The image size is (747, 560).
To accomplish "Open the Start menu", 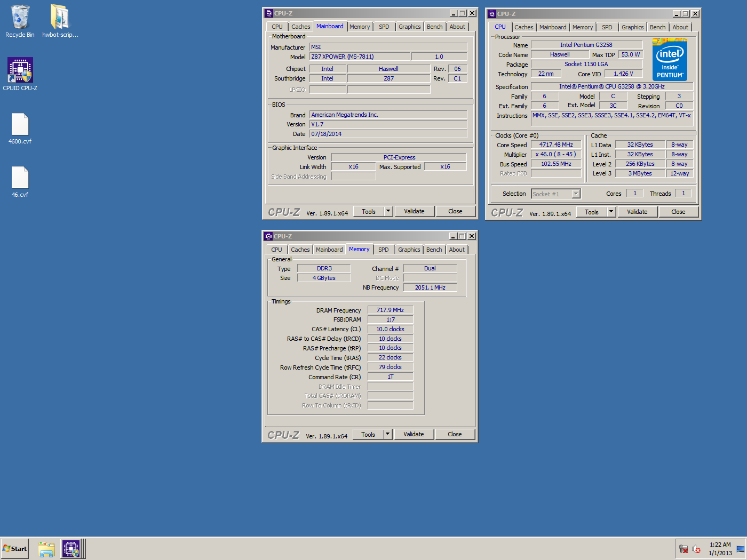I will click(x=14, y=549).
